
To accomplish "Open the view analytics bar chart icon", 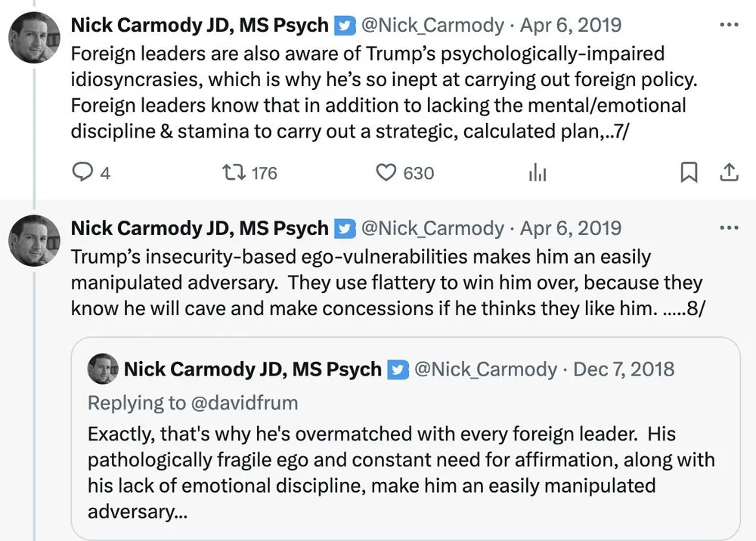I will click(x=537, y=173).
